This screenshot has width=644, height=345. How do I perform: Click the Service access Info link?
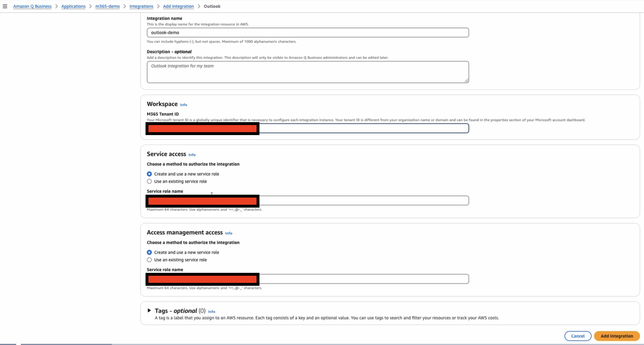[x=192, y=155]
